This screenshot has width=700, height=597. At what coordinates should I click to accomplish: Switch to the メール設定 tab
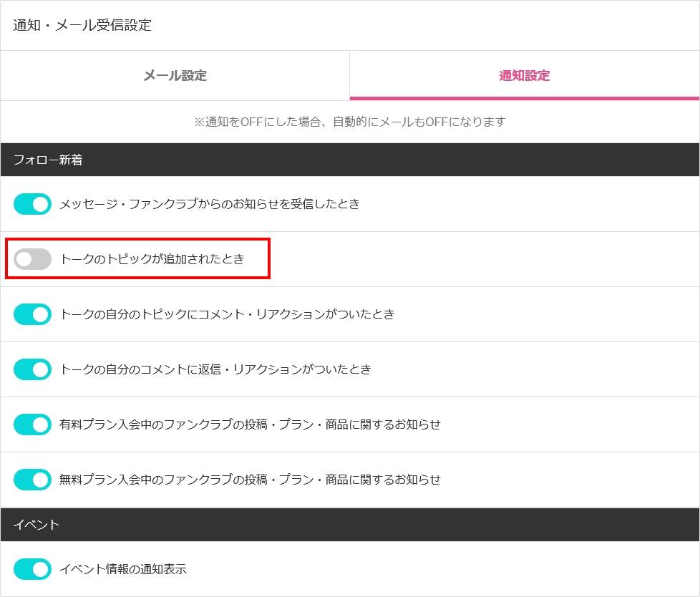click(175, 75)
